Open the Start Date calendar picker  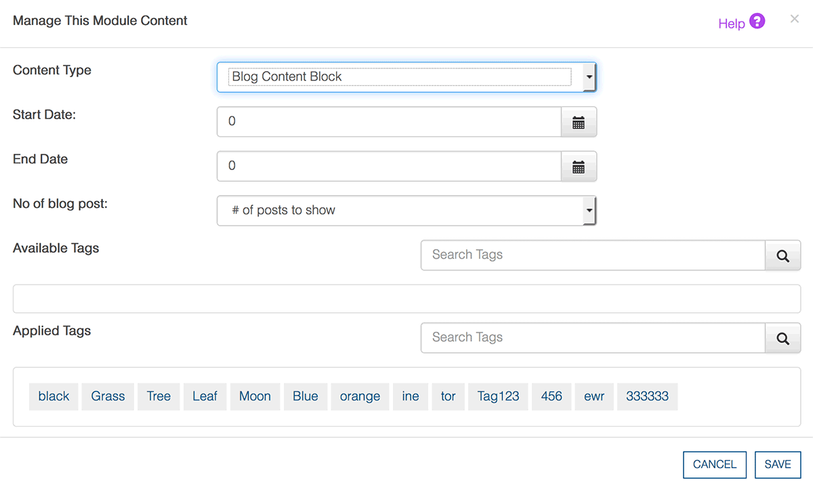click(579, 122)
